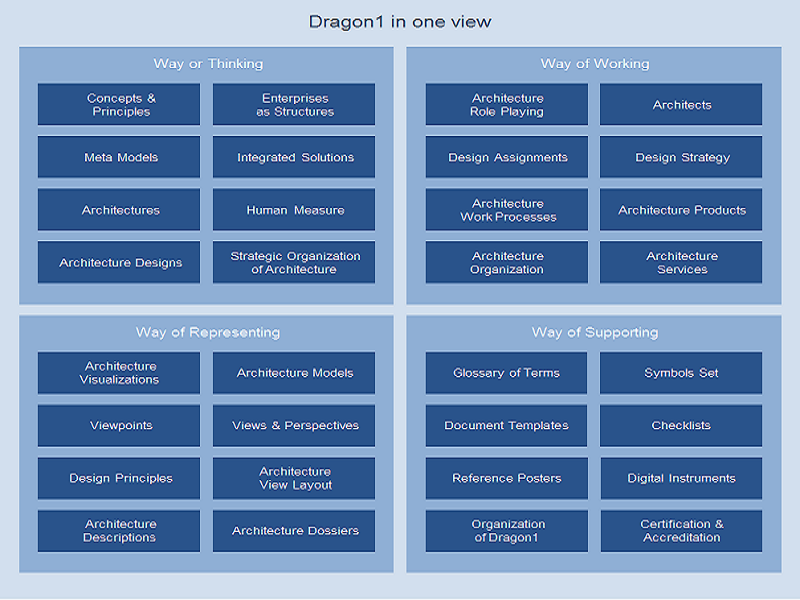Click Architecture Products
800x600 pixels.
[681, 210]
